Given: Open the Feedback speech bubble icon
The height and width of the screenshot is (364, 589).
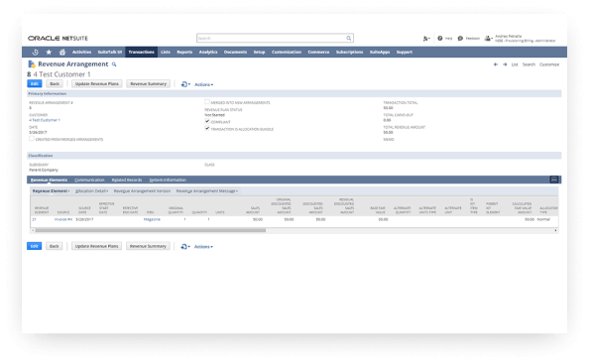Looking at the screenshot, I should tap(460, 39).
